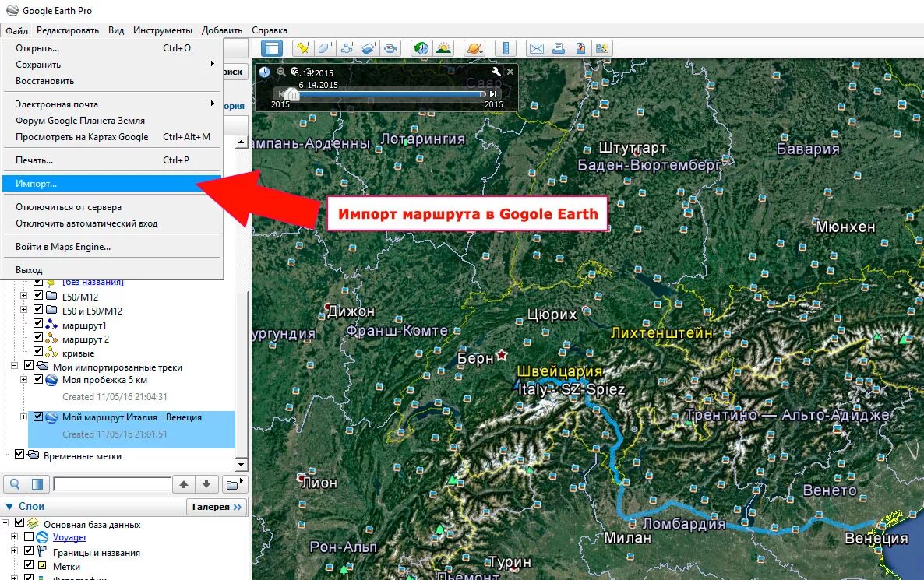Viewport: 924px width, 580px height.
Task: Toggle Моя пробежка 5 км checkbox
Action: pyautogui.click(x=38, y=380)
